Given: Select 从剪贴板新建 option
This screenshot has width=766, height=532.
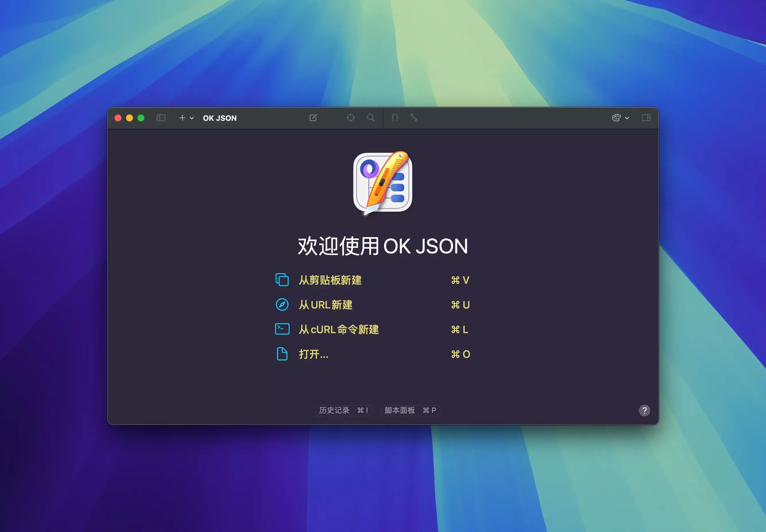Looking at the screenshot, I should [330, 280].
